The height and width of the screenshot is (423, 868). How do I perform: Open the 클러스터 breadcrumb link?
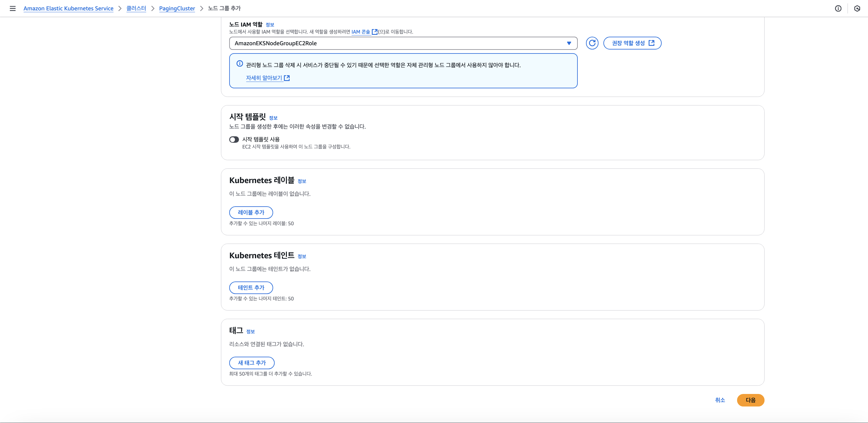(x=136, y=9)
